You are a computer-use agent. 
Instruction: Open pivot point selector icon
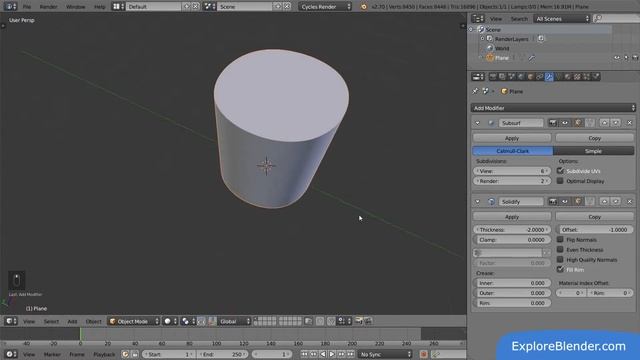pyautogui.click(x=187, y=322)
